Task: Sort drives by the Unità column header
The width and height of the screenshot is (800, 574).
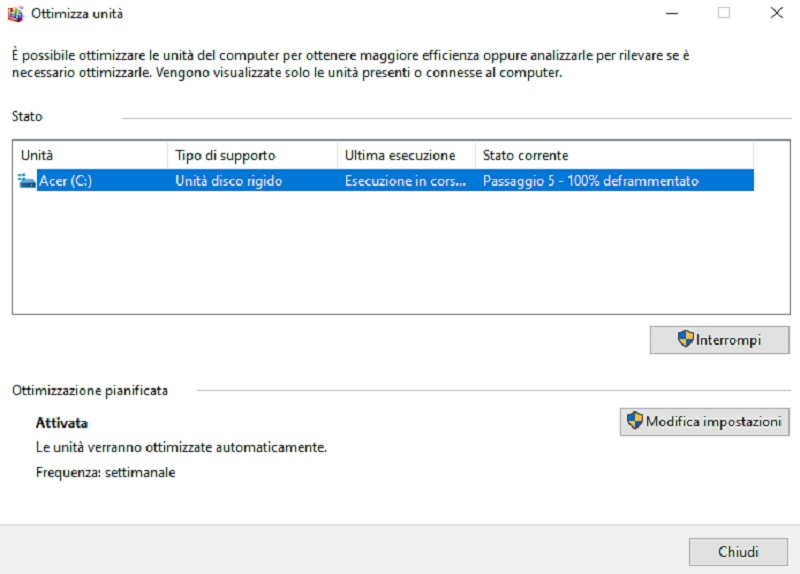Action: click(x=89, y=155)
